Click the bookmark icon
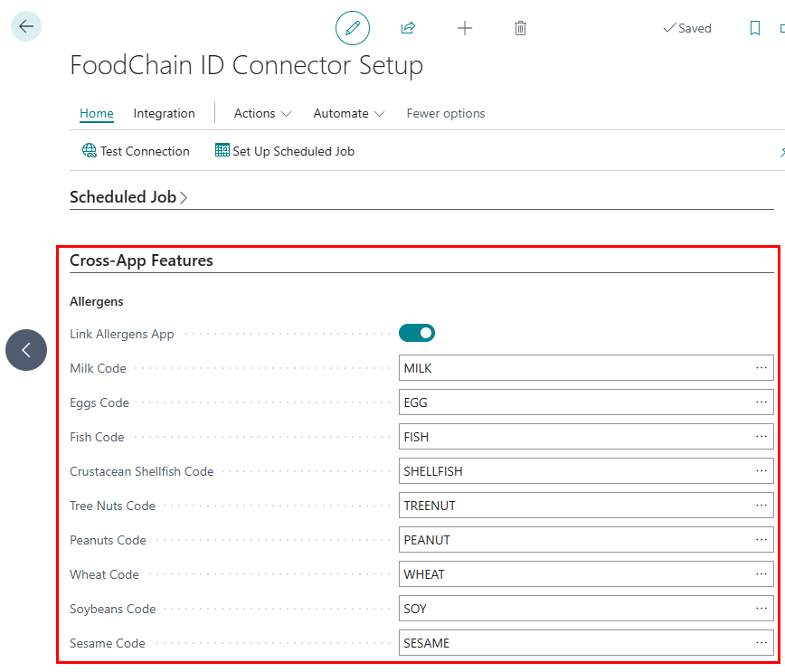This screenshot has height=672, width=785. (755, 28)
